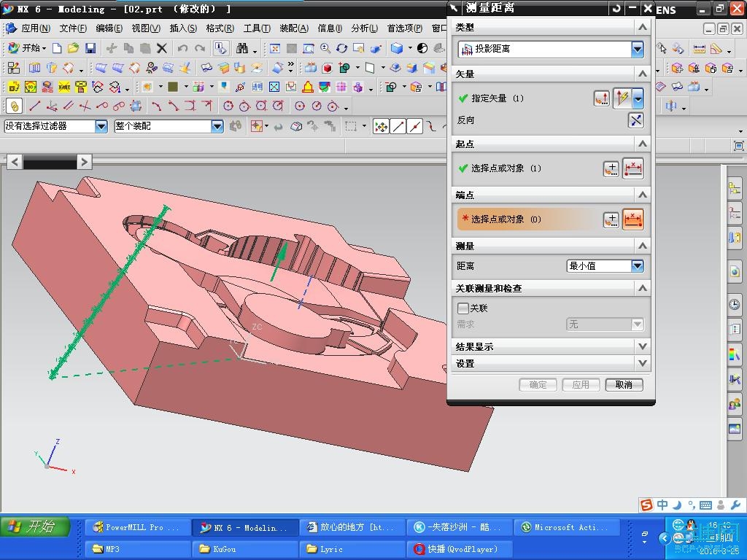
Task: Click the Delete X icon in toolbar
Action: point(162,48)
